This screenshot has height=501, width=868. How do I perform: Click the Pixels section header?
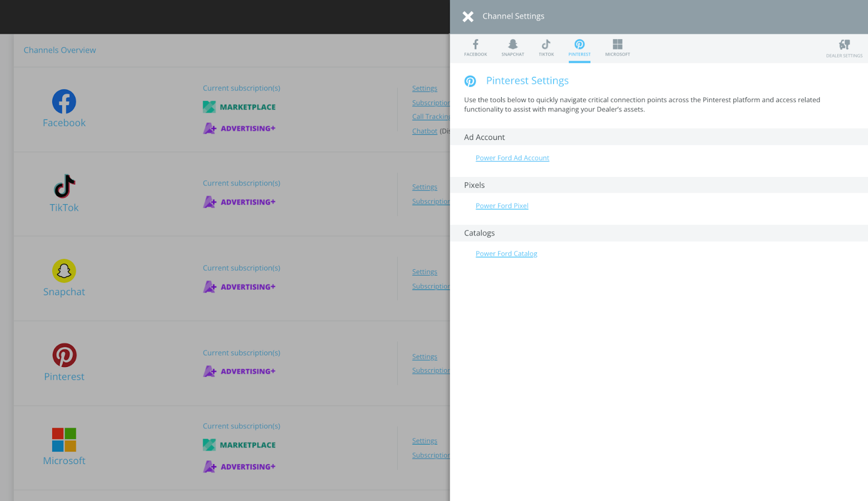(x=659, y=185)
